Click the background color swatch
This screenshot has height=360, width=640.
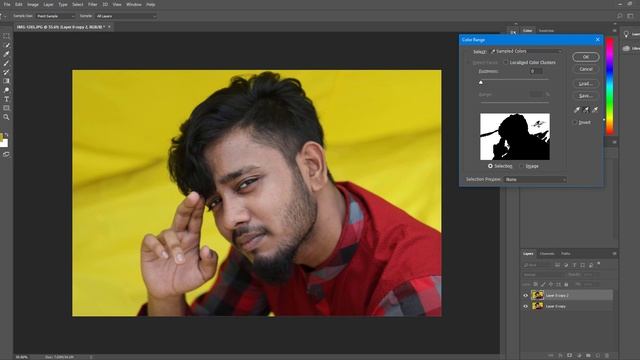point(4,143)
